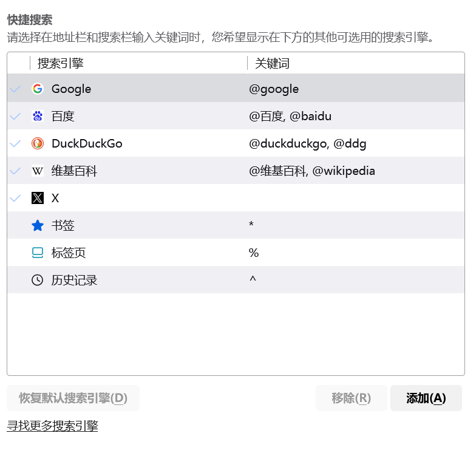Toggle the 百度 engine checkmark
This screenshot has height=453, width=476.
(x=15, y=116)
